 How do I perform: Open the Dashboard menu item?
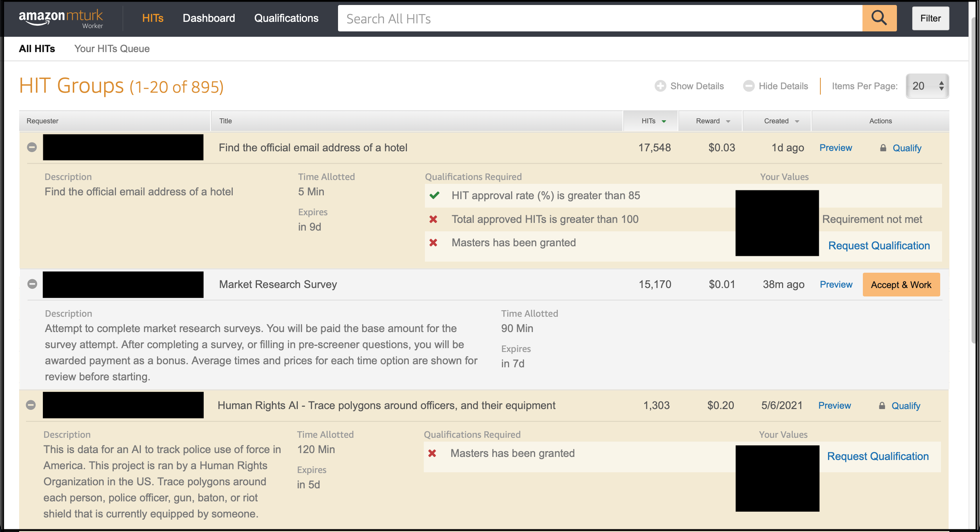pyautogui.click(x=209, y=18)
